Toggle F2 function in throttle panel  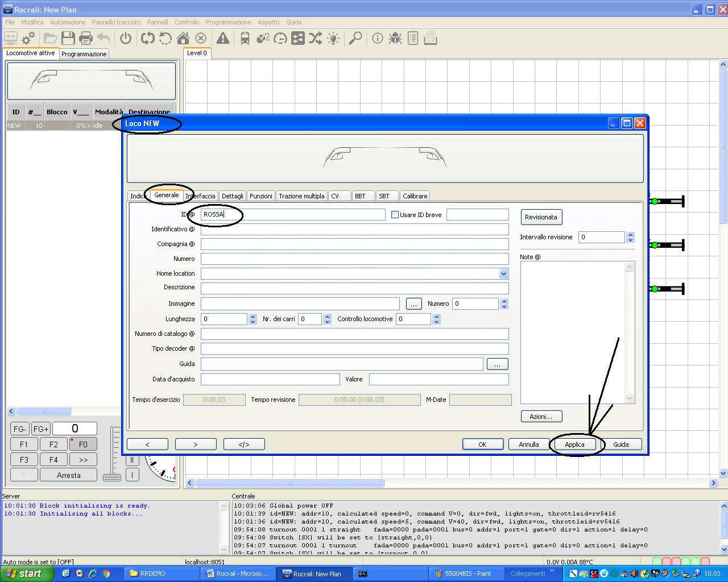click(53, 444)
